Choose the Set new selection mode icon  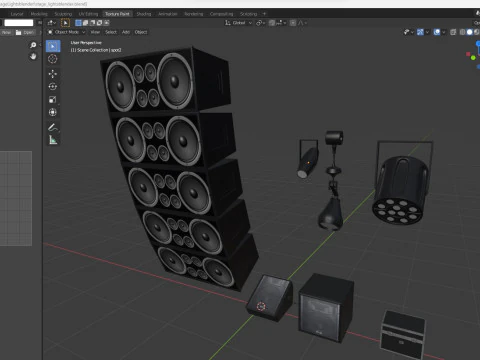click(x=78, y=23)
